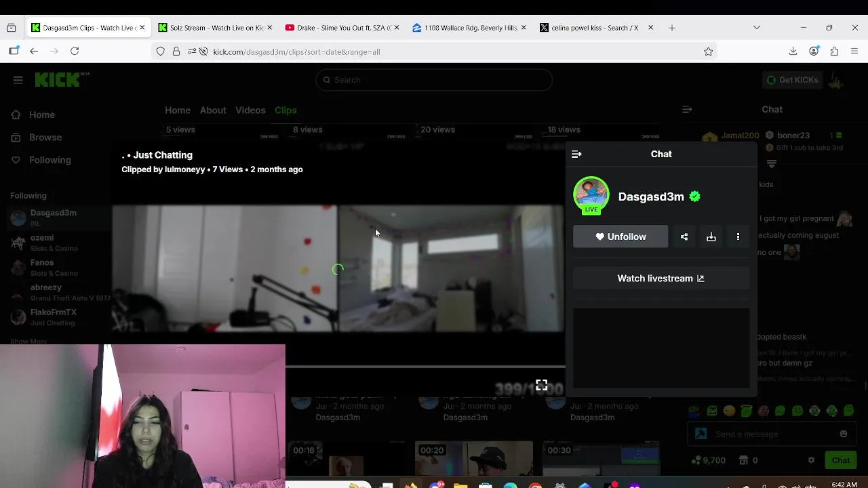
Task: Go to Home in the sidebar
Action: (x=33, y=115)
